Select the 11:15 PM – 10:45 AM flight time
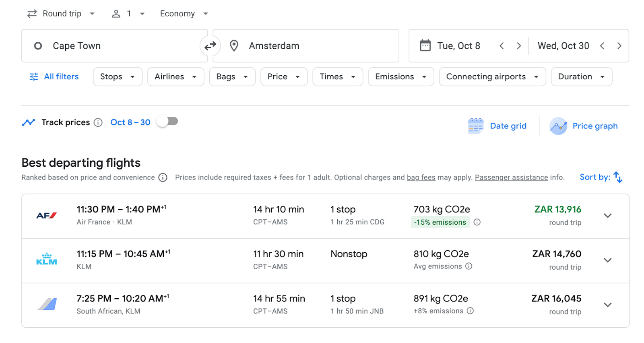644x343 pixels. (x=124, y=254)
